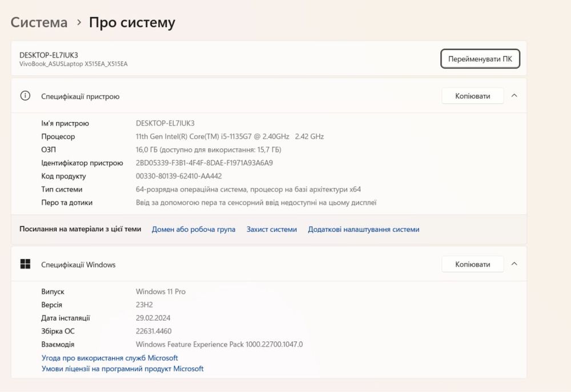The image size is (571, 392).
Task: Click the installation date 29.02.2024
Action: pos(153,318)
